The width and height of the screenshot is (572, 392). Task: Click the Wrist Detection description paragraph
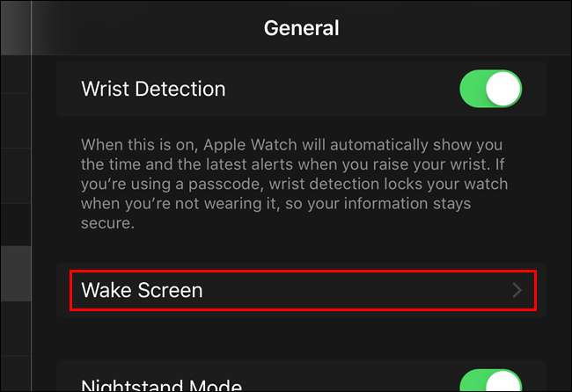point(294,184)
